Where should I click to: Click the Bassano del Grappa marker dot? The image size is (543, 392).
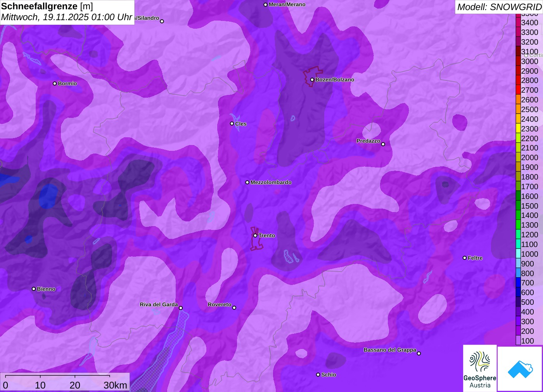pyautogui.click(x=419, y=353)
